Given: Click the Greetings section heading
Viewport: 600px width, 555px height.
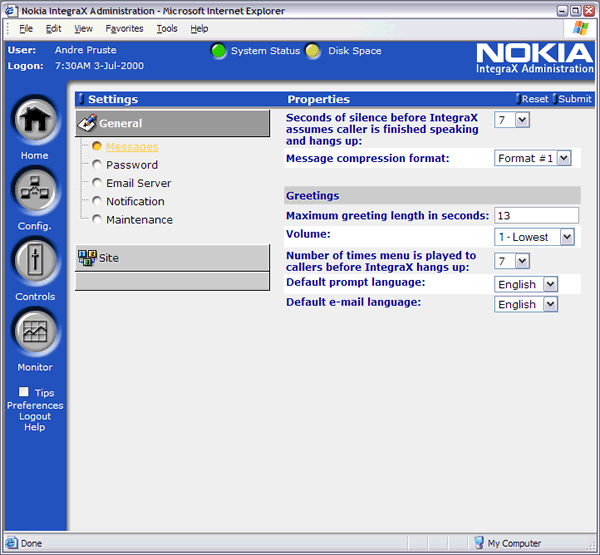Looking at the screenshot, I should pyautogui.click(x=313, y=196).
